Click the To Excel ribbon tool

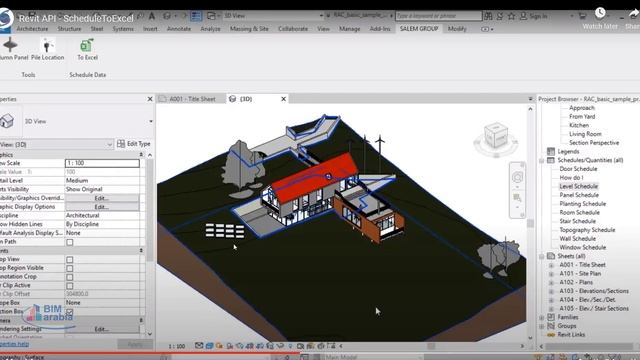point(87,49)
